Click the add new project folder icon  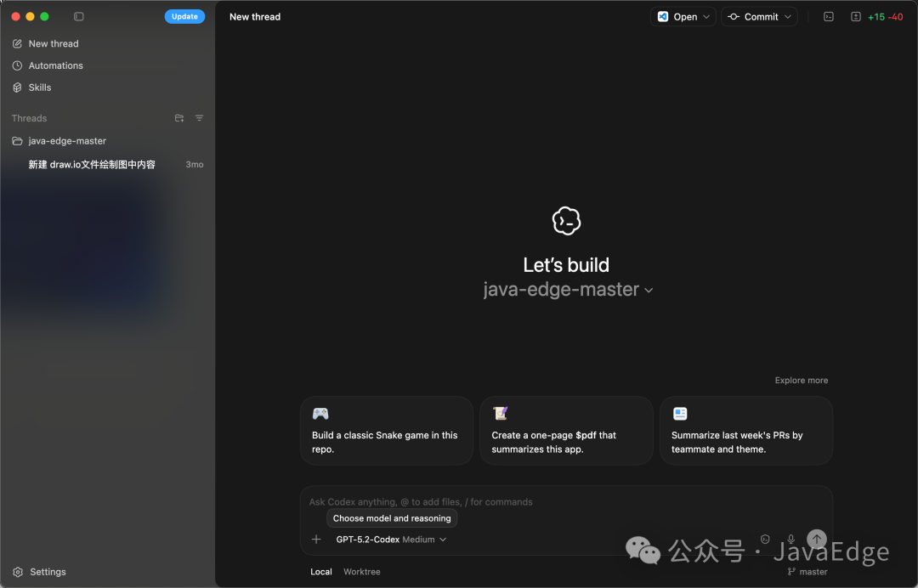(179, 118)
